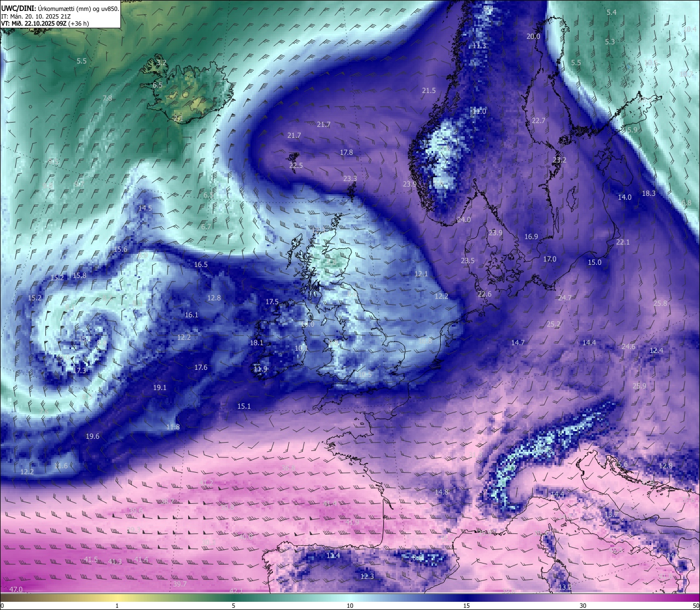700x610 pixels.
Task: Click the map value 25.2
Action: click(x=553, y=324)
